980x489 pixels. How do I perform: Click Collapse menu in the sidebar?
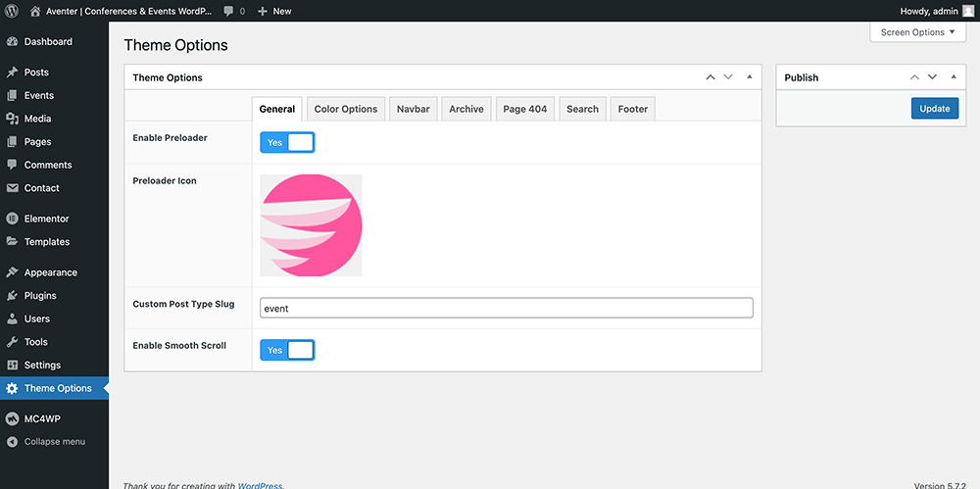(x=54, y=442)
